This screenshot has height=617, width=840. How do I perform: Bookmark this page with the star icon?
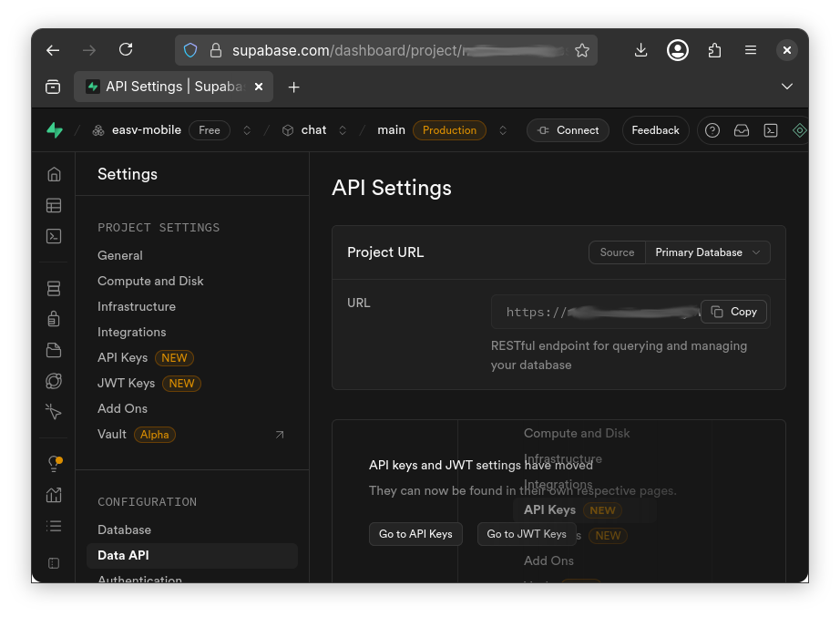coord(582,50)
